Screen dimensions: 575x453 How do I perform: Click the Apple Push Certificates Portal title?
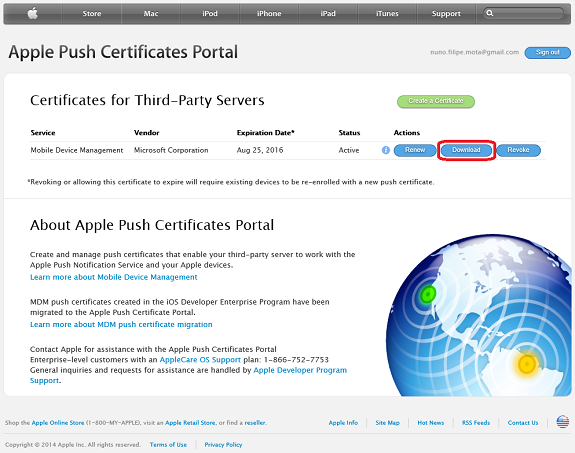[x=123, y=52]
